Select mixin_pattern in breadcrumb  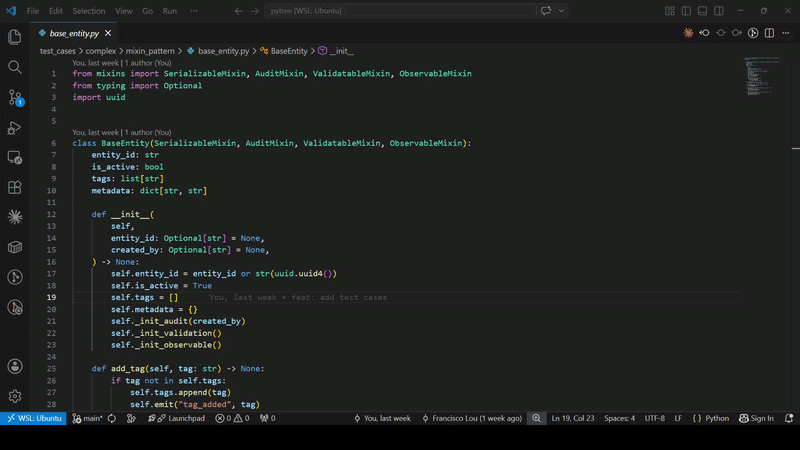click(x=150, y=51)
